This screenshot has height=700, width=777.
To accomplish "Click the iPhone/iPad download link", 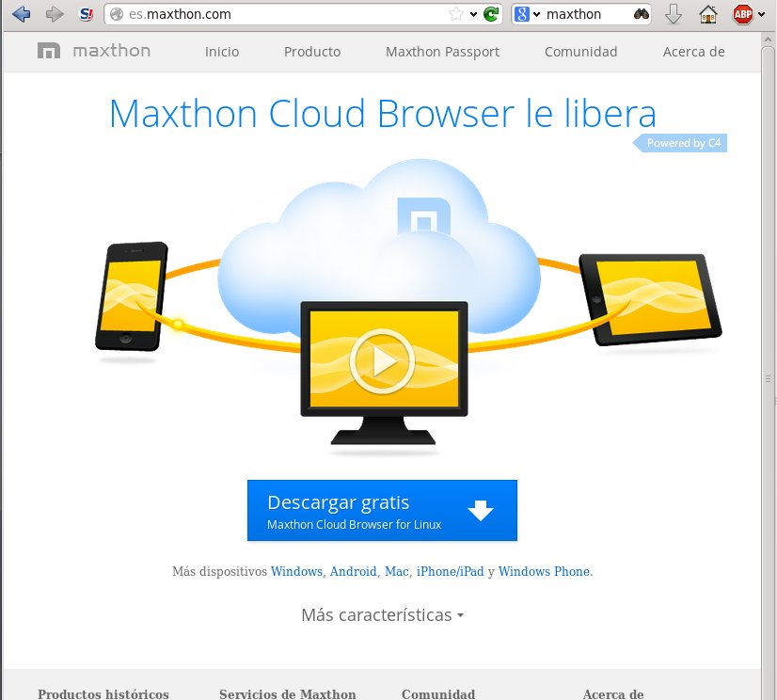I will (x=450, y=572).
